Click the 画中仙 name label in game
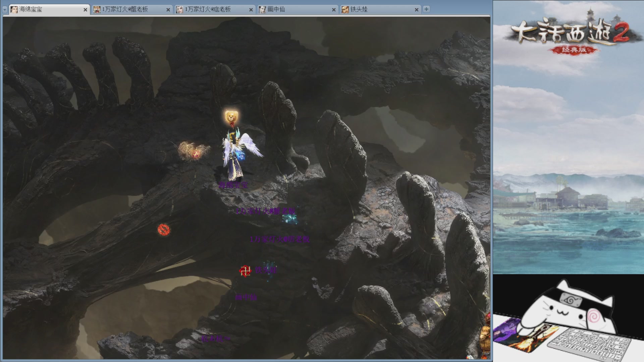The width and height of the screenshot is (644, 362). 246,297
